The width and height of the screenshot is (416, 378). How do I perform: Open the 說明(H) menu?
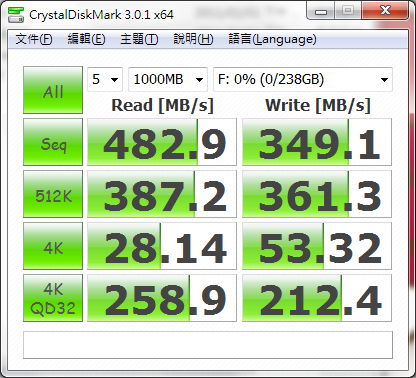tap(193, 39)
